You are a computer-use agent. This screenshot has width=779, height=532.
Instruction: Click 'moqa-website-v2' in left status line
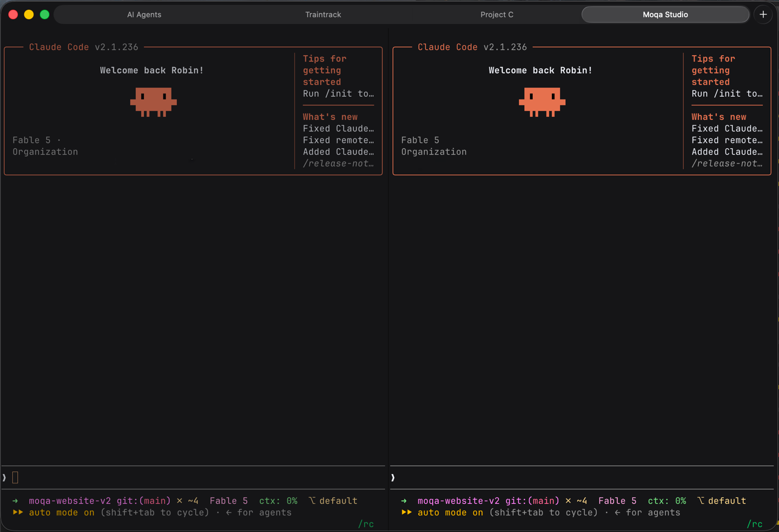pyautogui.click(x=70, y=501)
